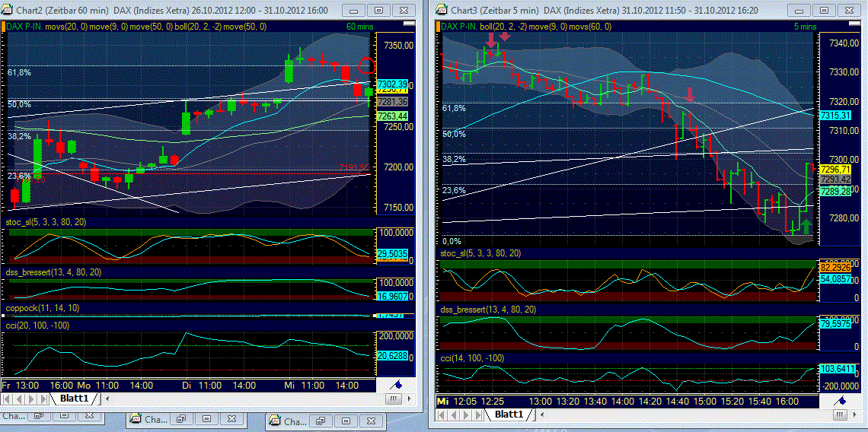
Task: Go to next sheet in Chart3
Action: [465, 414]
